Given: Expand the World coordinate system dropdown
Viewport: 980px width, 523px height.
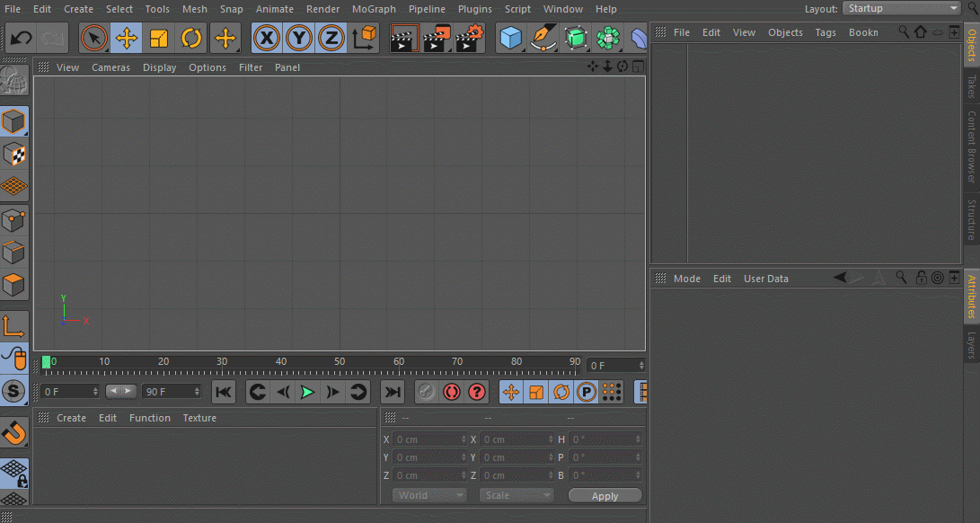Looking at the screenshot, I should (429, 495).
